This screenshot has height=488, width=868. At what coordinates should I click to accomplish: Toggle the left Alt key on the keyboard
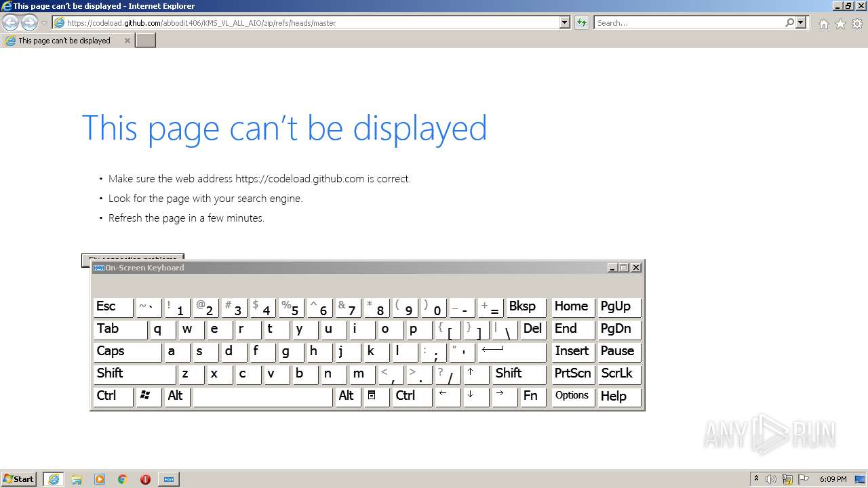click(x=177, y=396)
